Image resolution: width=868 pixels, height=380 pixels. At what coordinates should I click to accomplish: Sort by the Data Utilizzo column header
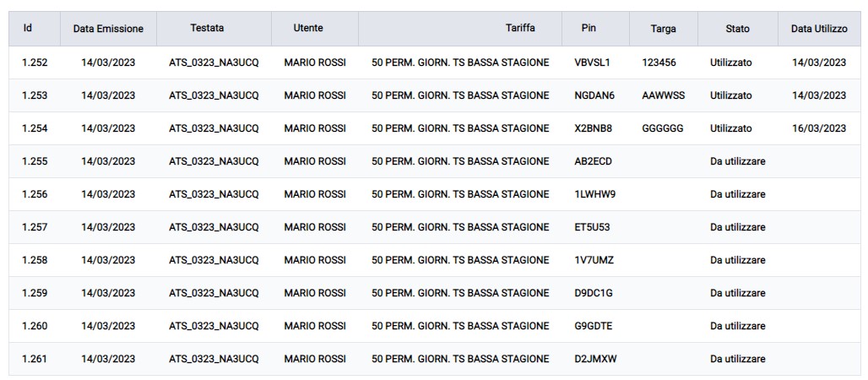click(x=819, y=29)
